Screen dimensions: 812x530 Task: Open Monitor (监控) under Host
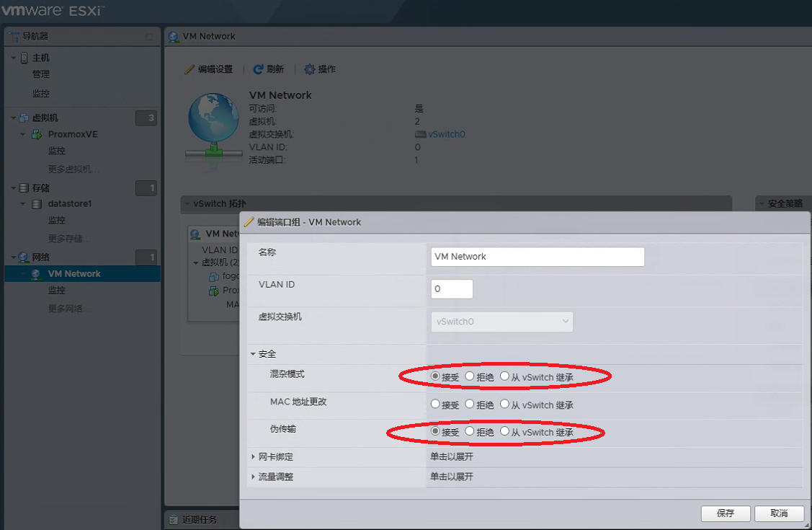tap(41, 94)
